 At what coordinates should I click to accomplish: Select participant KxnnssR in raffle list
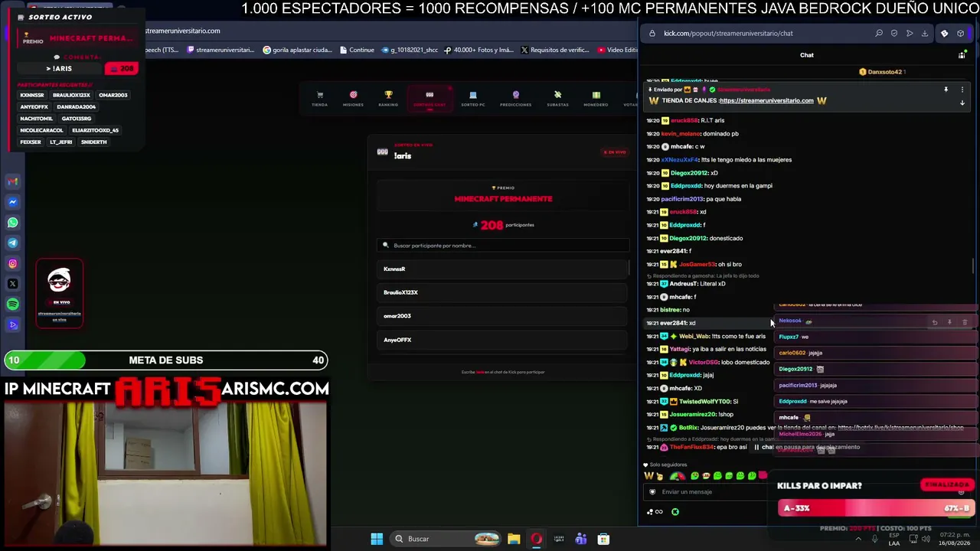click(503, 269)
